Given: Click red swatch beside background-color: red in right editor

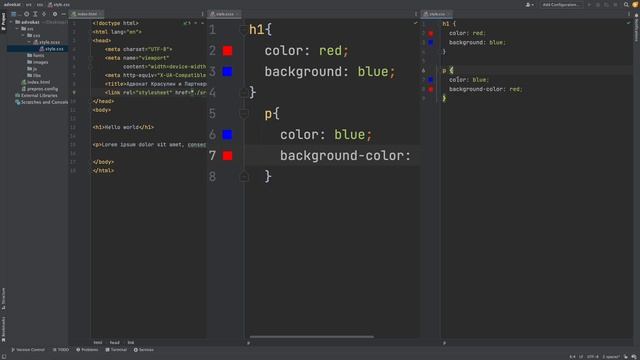Looking at the screenshot, I should [431, 89].
